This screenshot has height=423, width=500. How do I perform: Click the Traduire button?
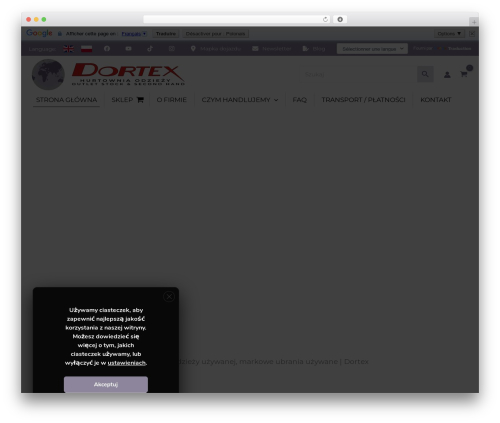166,34
